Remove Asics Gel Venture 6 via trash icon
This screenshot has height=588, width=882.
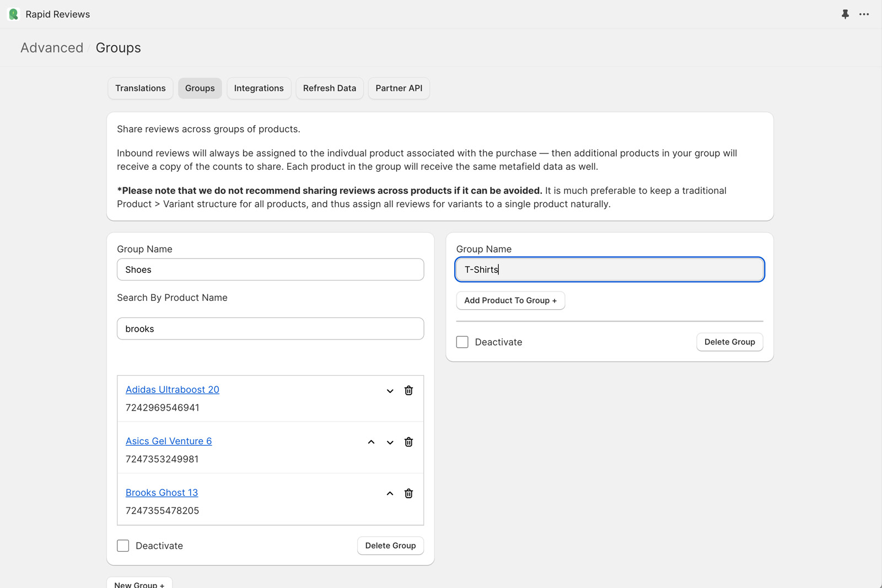click(x=408, y=442)
